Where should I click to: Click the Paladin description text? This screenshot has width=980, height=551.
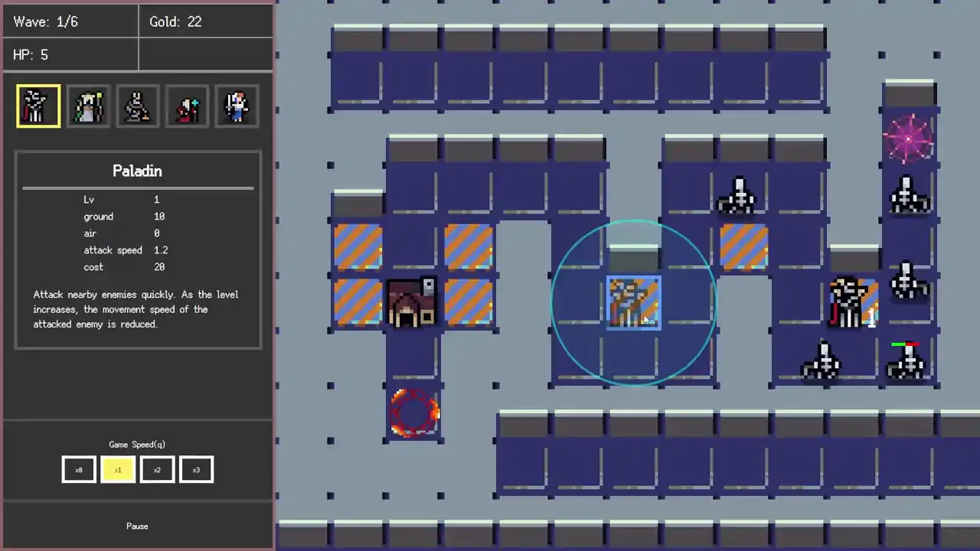coord(136,309)
